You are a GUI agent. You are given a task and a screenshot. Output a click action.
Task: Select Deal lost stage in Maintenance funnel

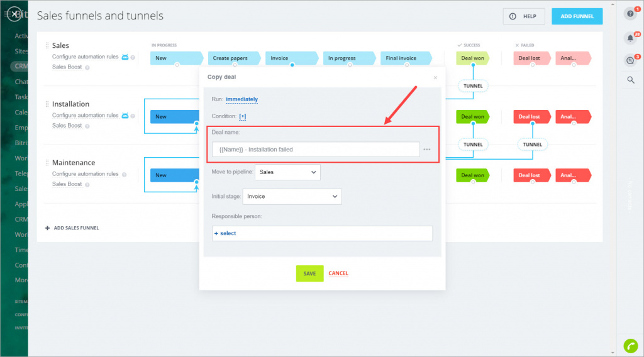[532, 175]
